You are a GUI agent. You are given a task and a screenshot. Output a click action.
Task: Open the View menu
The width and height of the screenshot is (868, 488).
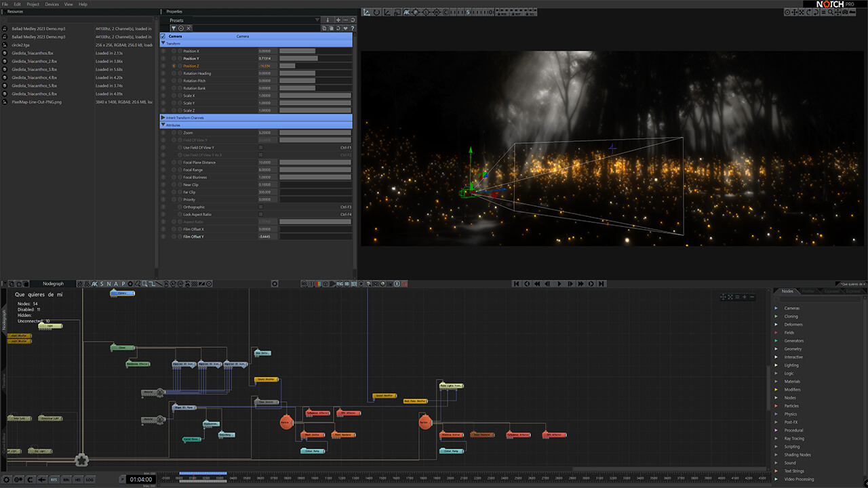click(68, 4)
